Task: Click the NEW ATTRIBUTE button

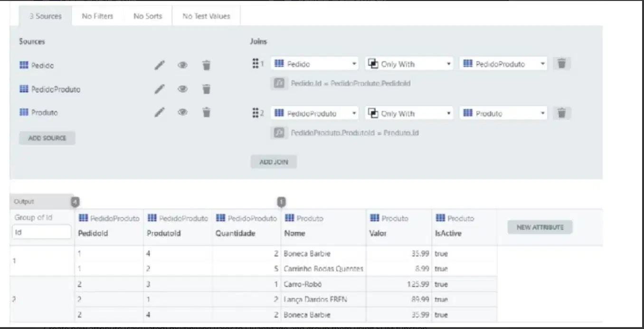Action: point(540,227)
